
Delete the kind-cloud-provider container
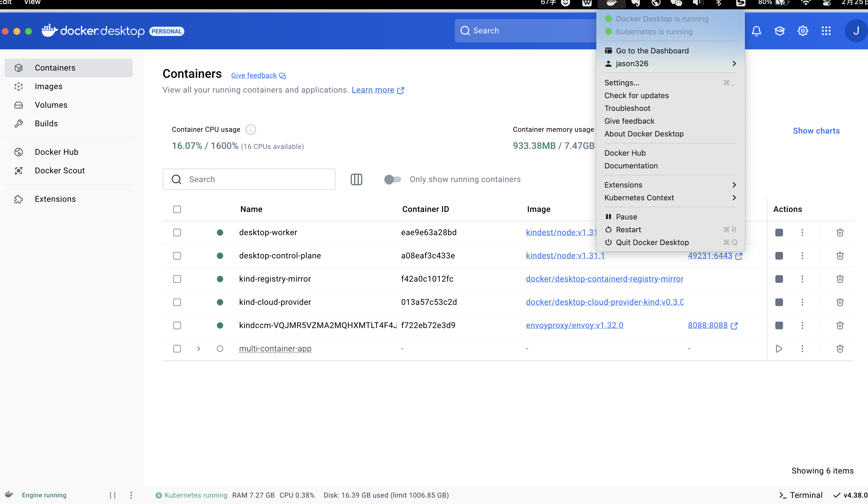(x=840, y=302)
